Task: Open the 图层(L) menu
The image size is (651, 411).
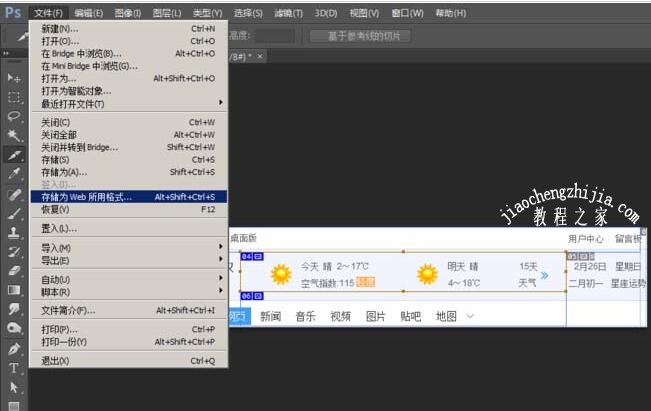Action: (x=166, y=13)
